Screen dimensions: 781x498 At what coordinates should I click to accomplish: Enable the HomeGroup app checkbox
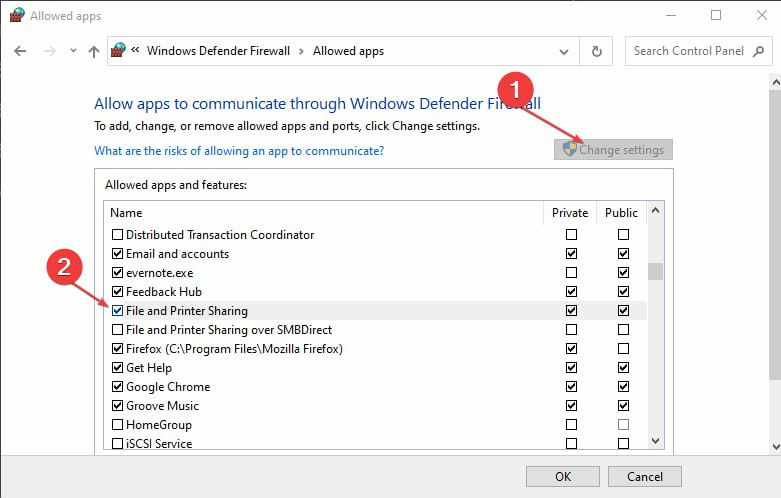[x=118, y=425]
